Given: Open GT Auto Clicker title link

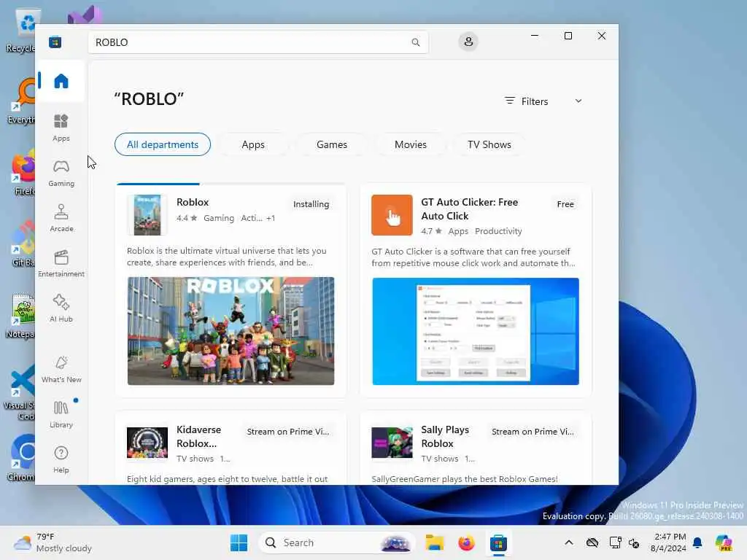Looking at the screenshot, I should coord(469,209).
